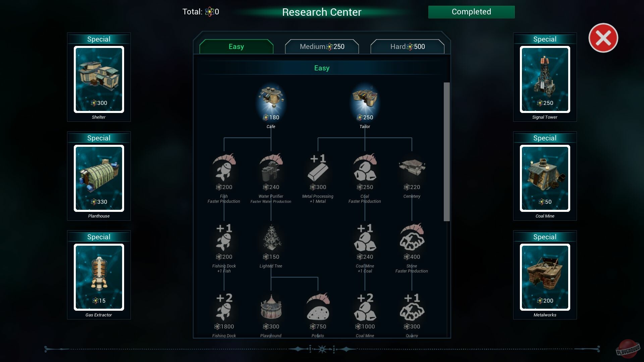Select Metal Processing +1 Metal icon
This screenshot has height=362, width=644.
[x=318, y=168]
